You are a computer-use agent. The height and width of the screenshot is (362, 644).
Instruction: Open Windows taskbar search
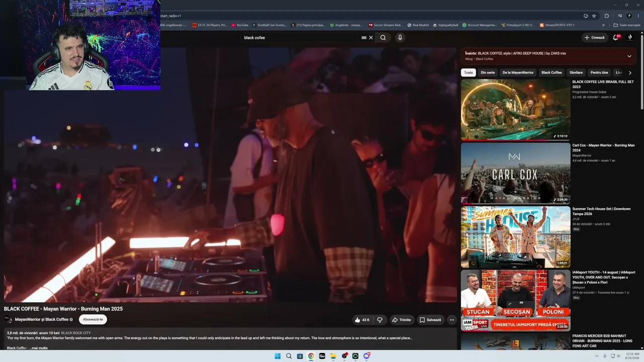(x=289, y=356)
